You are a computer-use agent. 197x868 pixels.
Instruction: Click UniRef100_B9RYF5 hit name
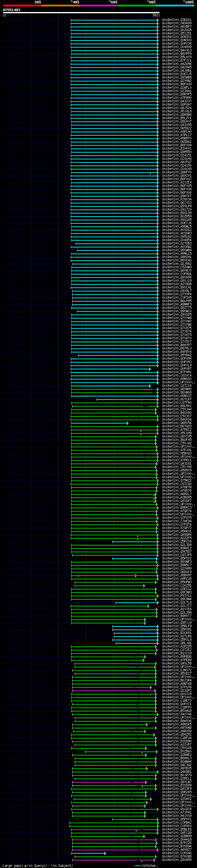[x=177, y=94]
